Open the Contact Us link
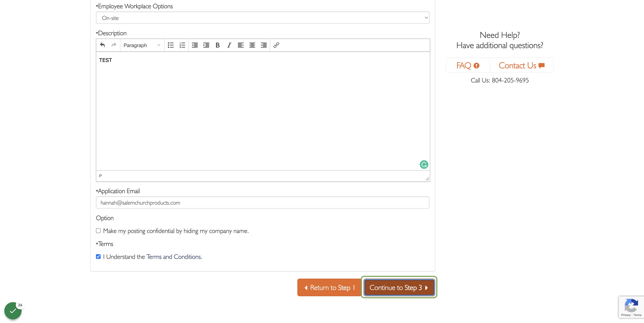The width and height of the screenshot is (644, 323). 521,66
